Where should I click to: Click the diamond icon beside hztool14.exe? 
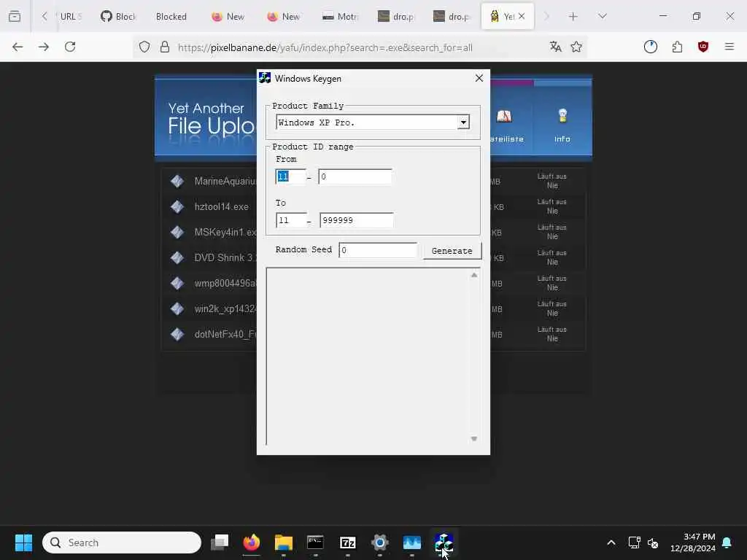coord(177,206)
